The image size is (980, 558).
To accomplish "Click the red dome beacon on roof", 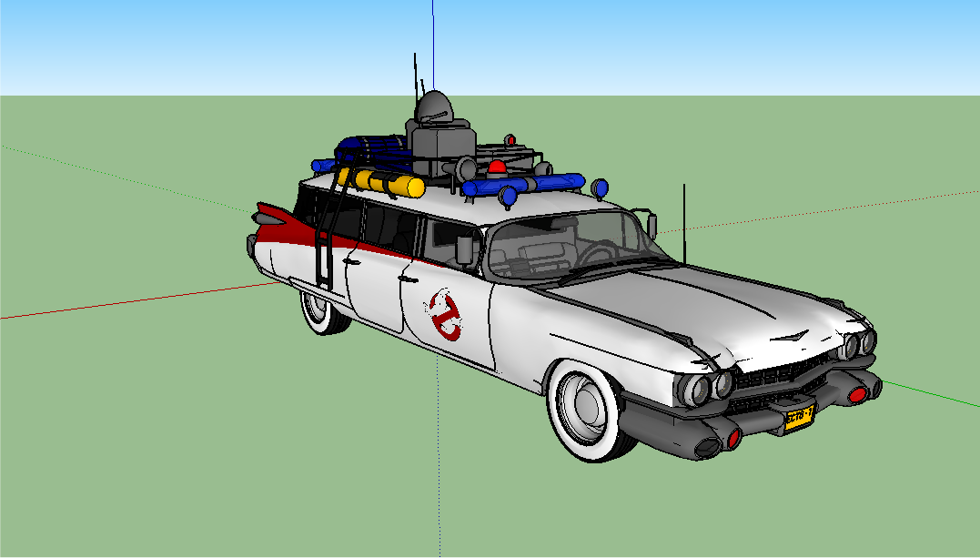I will coord(497,167).
